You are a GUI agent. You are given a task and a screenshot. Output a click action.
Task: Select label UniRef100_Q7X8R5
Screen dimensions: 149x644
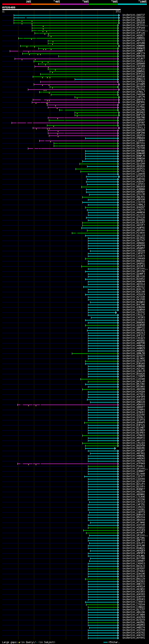(133, 84)
